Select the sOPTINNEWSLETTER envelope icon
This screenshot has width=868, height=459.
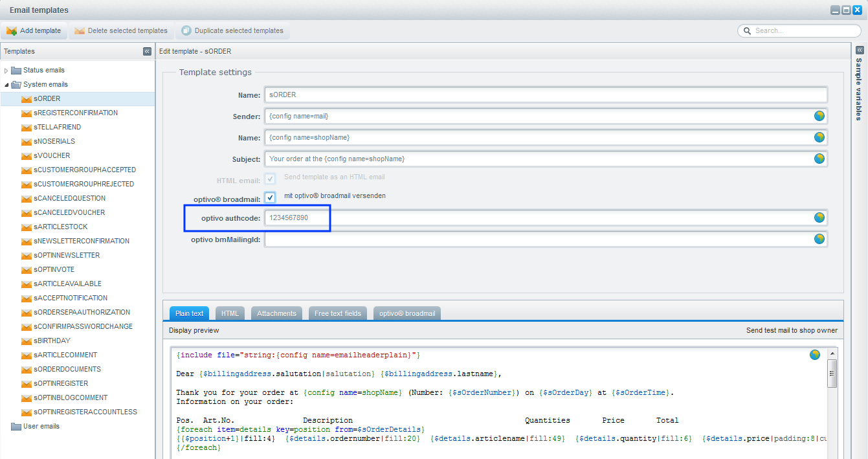(x=27, y=256)
